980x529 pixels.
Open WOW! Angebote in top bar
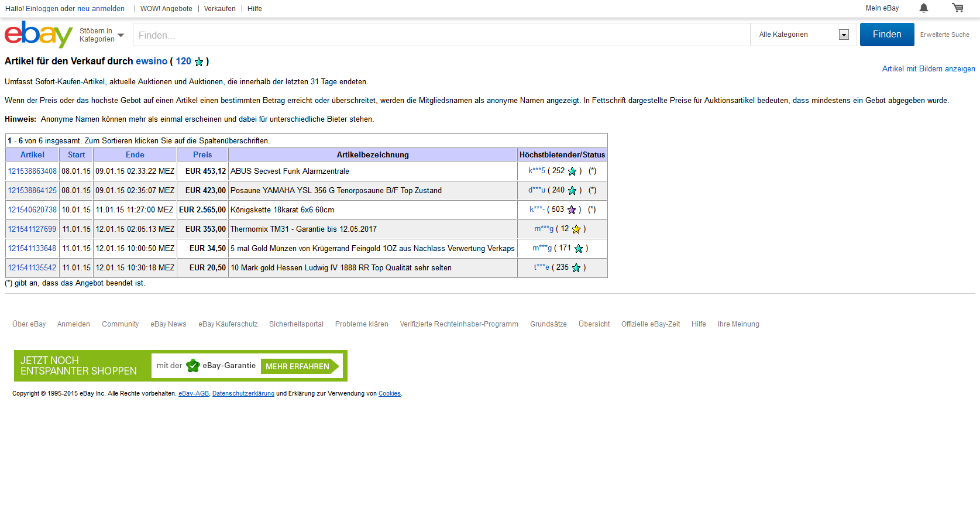pos(166,9)
